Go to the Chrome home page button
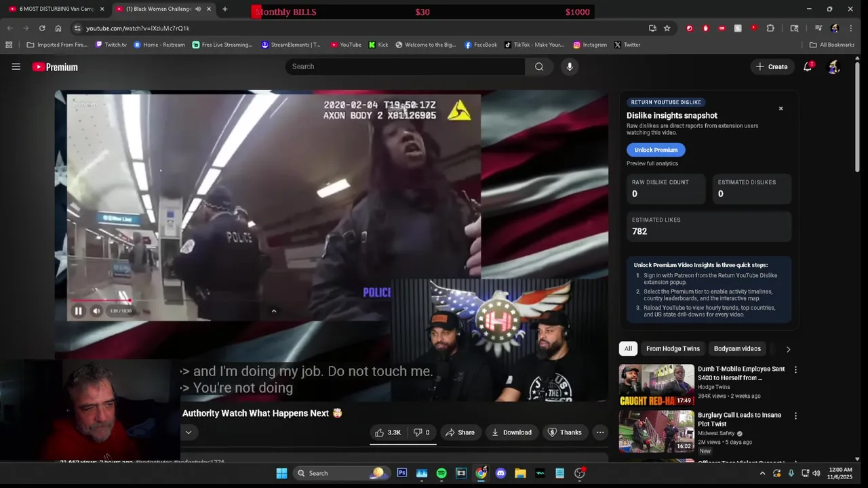The width and height of the screenshot is (868, 488). click(58, 28)
